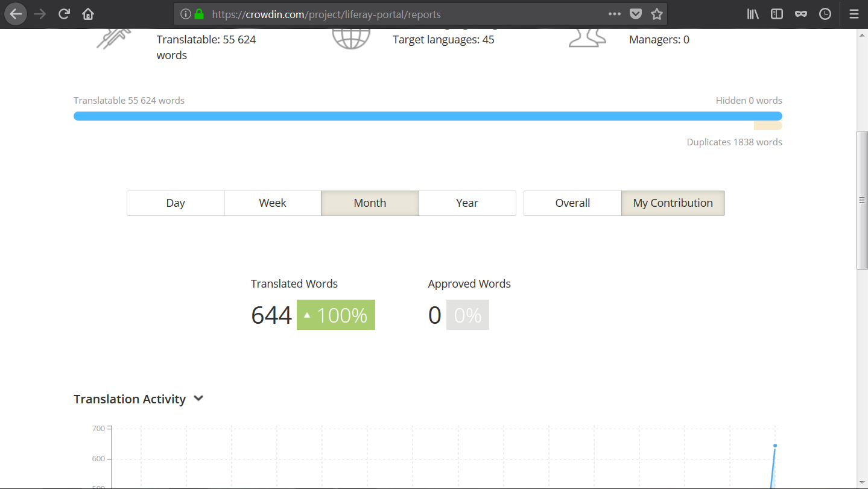Click the blue translatable words progress bar
868x489 pixels.
tap(428, 116)
